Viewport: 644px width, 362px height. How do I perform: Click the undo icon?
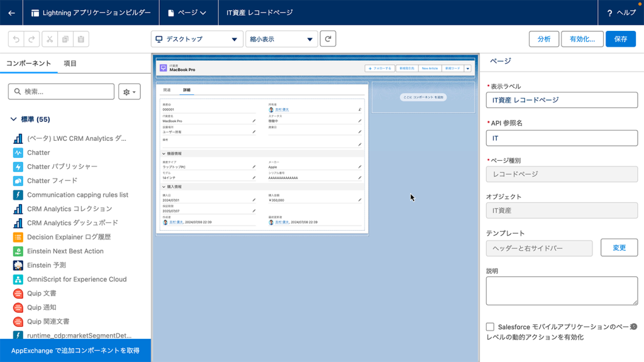(x=16, y=39)
